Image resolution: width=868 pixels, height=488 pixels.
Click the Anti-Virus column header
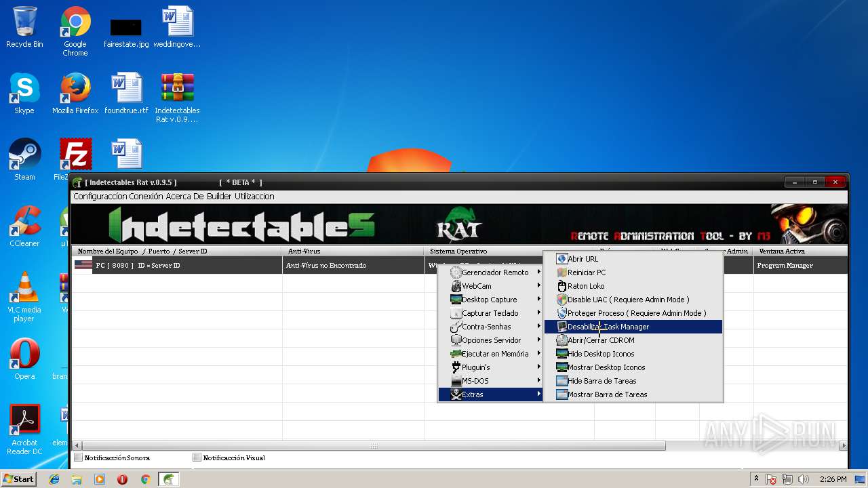[x=353, y=251]
